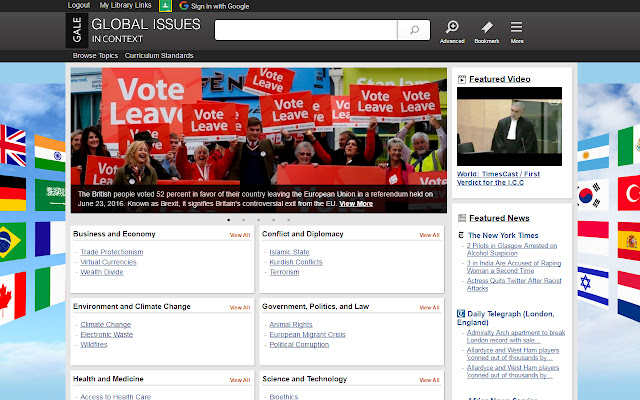This screenshot has height=400, width=640.
Task: Click the Featured News heading
Action: 499,218
